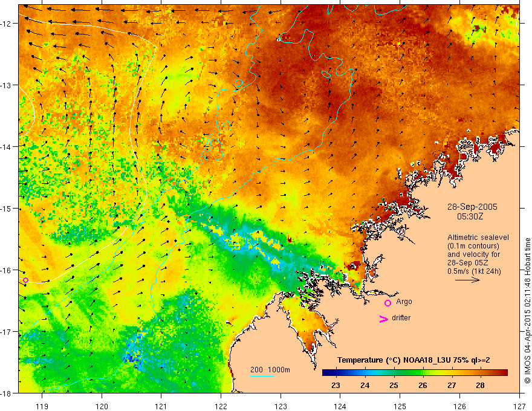Click latitude axis label -16
Screen dimensions: 532x411
click(7, 270)
